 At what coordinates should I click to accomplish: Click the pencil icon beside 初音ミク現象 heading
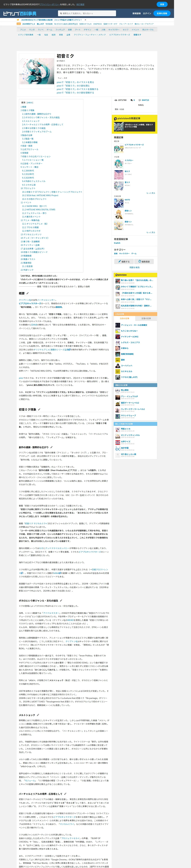(39, 409)
